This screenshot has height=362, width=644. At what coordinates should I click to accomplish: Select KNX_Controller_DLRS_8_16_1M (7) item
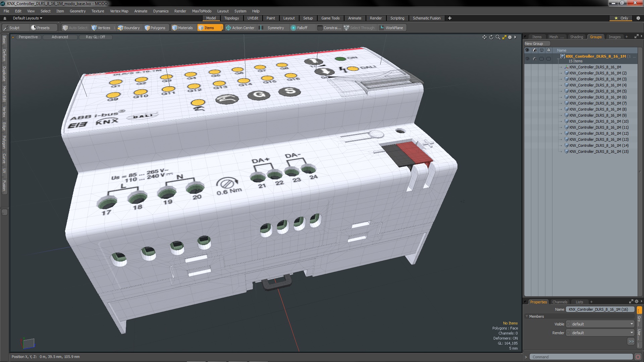(x=598, y=103)
